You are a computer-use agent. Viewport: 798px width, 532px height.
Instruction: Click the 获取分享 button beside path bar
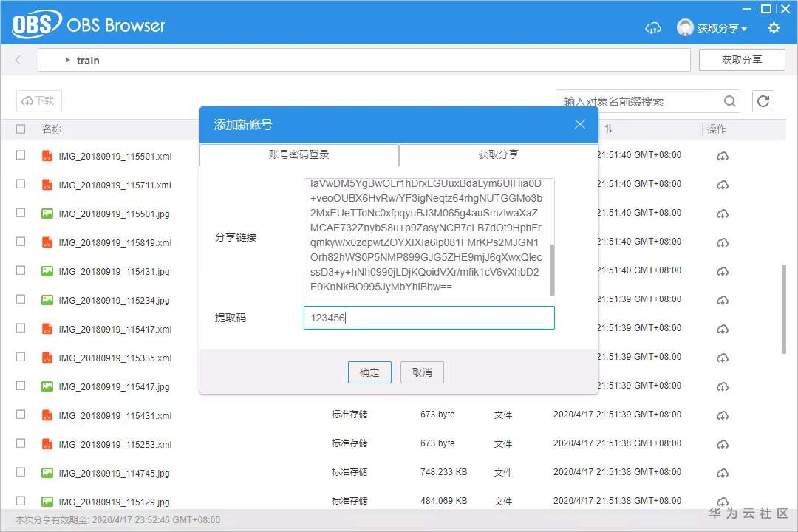pos(742,60)
